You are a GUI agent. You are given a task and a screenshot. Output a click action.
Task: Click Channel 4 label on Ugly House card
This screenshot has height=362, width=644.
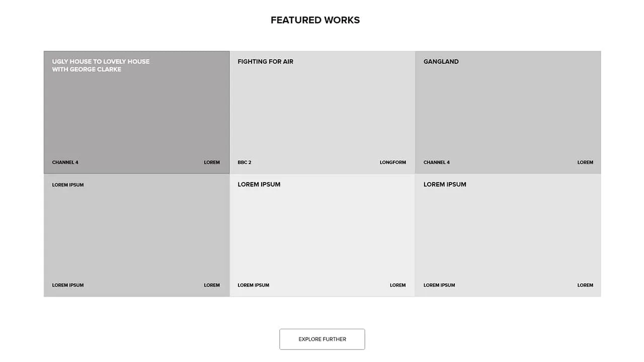tap(65, 162)
